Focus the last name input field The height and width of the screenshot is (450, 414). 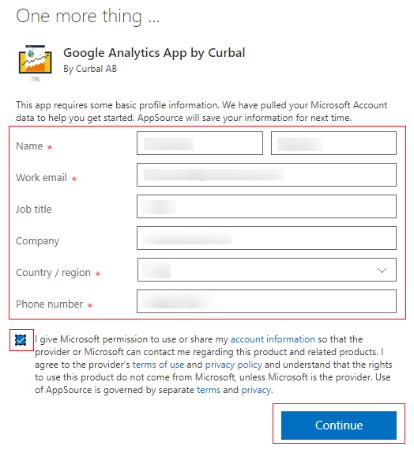point(334,143)
